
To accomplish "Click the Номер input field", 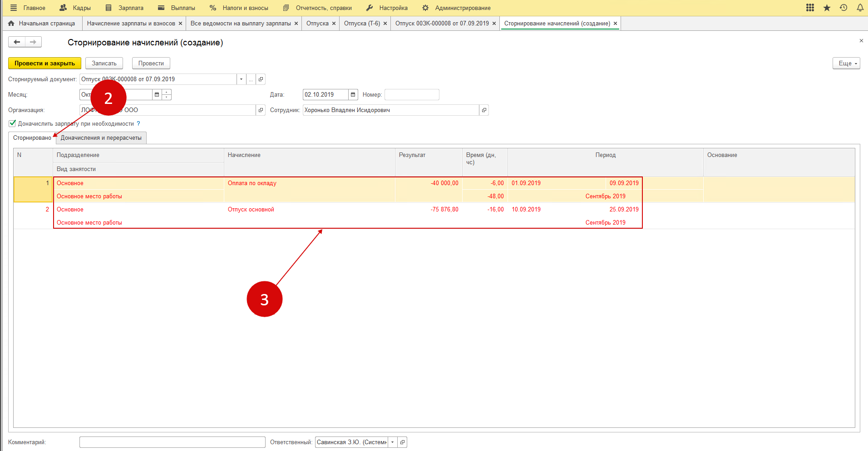I will coord(412,94).
